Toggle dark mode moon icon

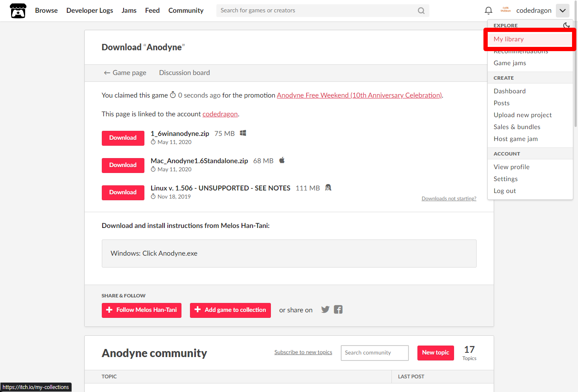[566, 26]
